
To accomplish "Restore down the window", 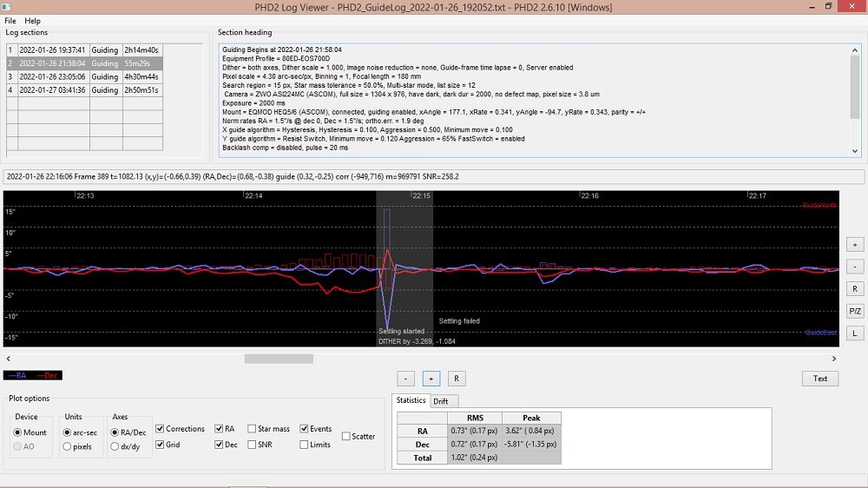I will pyautogui.click(x=828, y=7).
